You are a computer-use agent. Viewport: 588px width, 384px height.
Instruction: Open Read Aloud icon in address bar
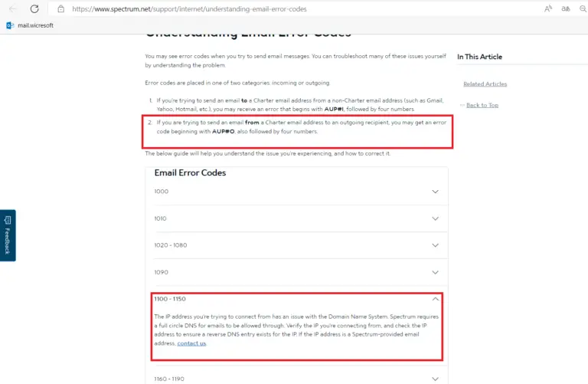(x=548, y=8)
